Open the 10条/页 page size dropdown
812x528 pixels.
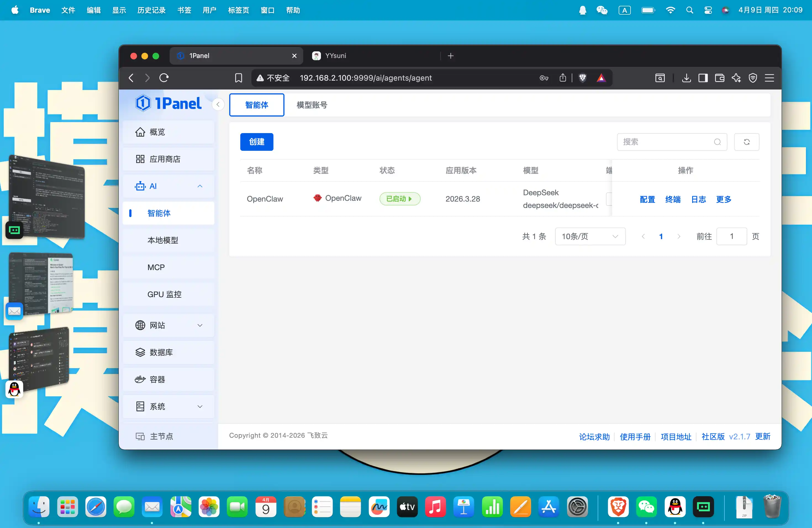coord(590,236)
